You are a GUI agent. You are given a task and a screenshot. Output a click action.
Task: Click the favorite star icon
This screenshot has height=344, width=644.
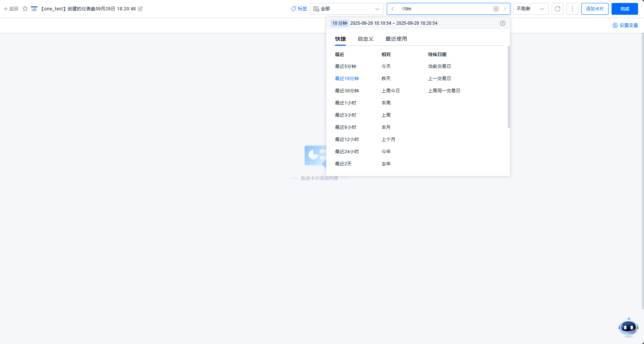25,9
